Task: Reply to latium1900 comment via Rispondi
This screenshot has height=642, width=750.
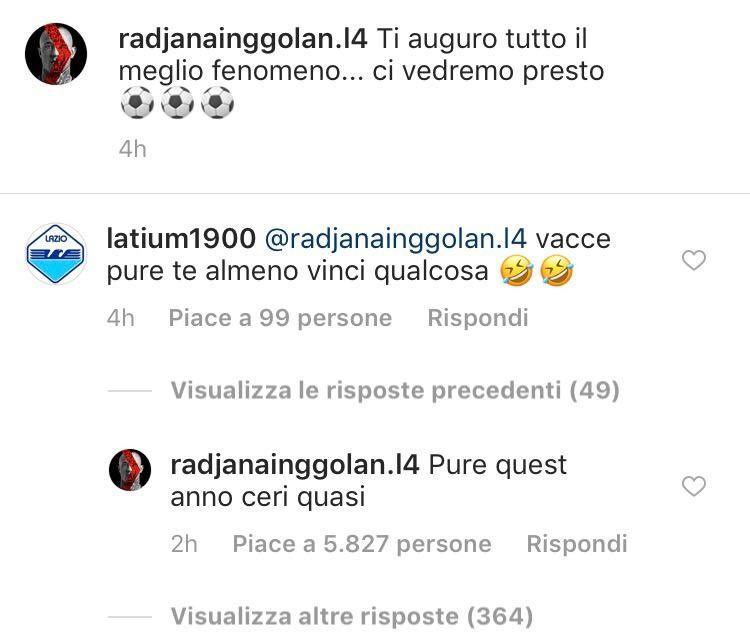Action: coord(478,318)
